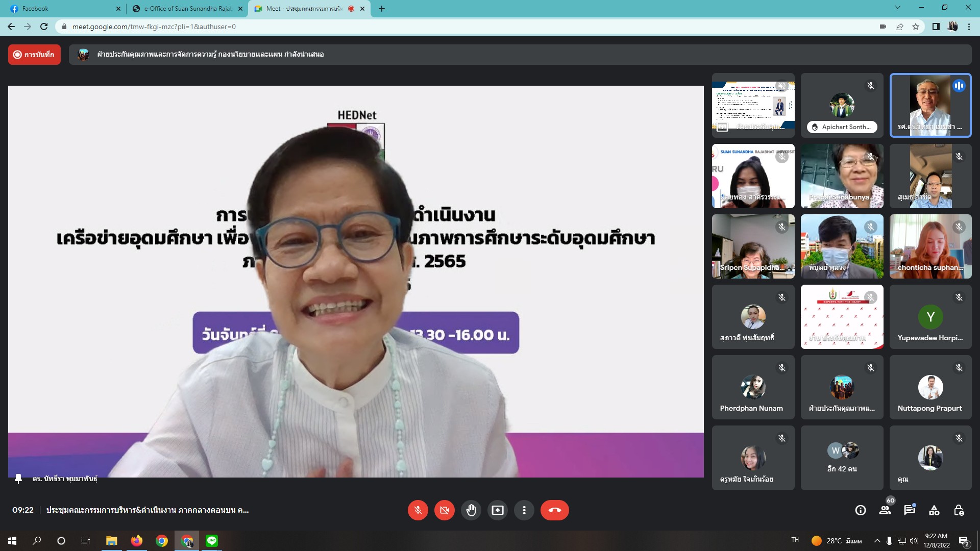Image resolution: width=980 pixels, height=551 pixels.
Task: Open the activities shapes icon
Action: (x=934, y=510)
